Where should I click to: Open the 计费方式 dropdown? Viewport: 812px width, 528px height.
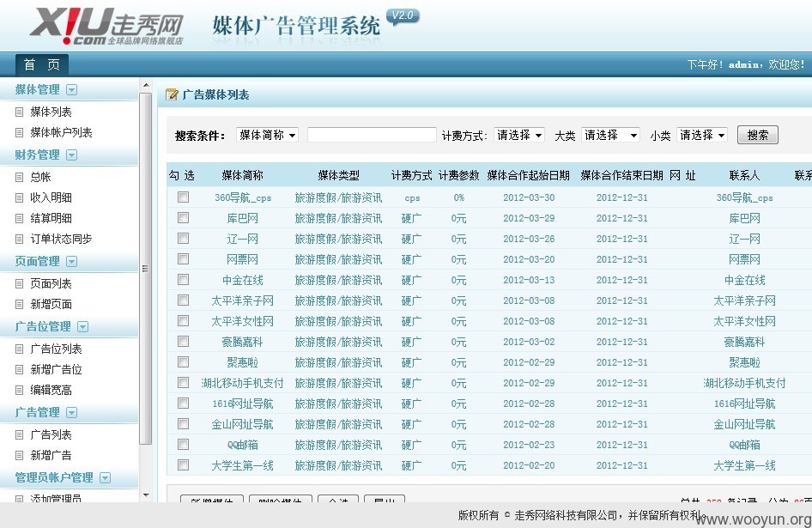[519, 136]
